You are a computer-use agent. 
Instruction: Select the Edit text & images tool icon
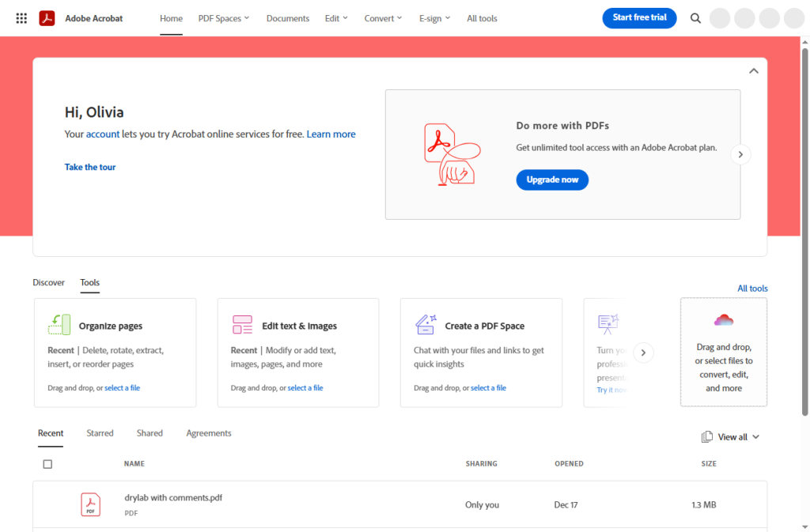pos(242,324)
